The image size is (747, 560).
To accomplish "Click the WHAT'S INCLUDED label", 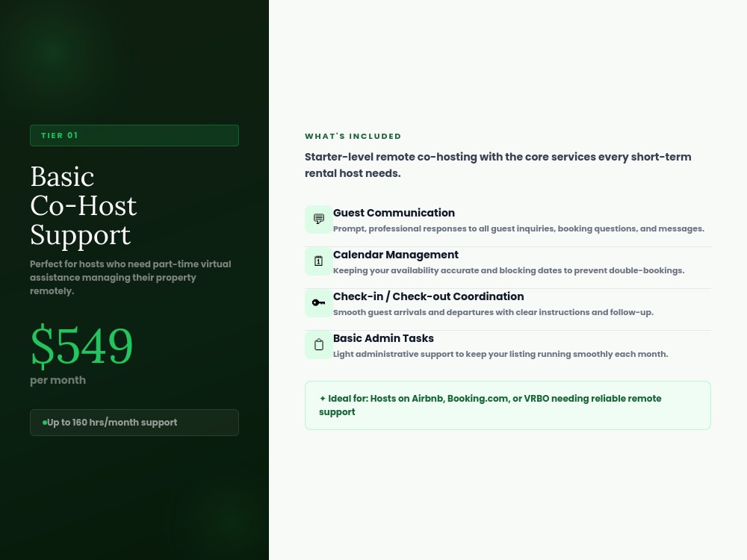I will [x=353, y=136].
